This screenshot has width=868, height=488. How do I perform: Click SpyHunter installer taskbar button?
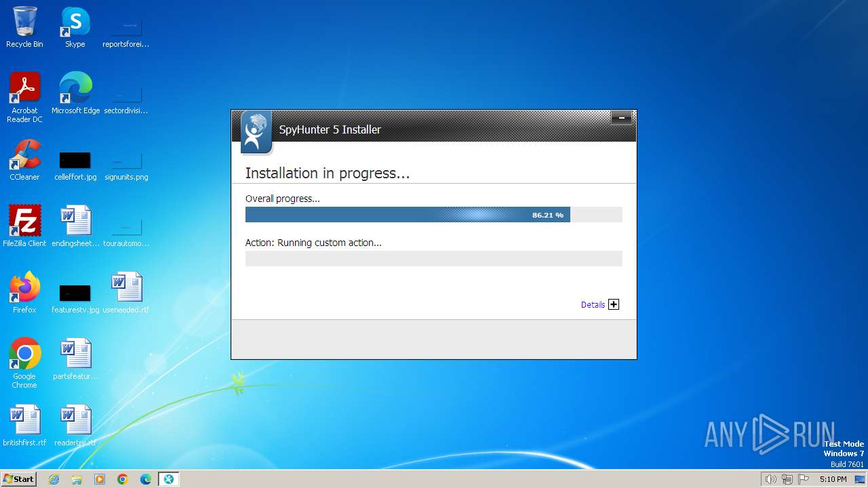pyautogui.click(x=168, y=479)
